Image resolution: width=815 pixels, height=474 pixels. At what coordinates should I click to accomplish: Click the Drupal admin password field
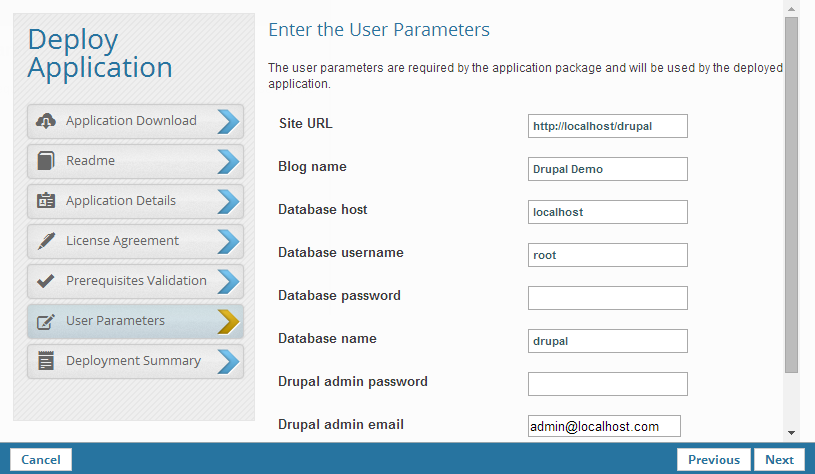coord(607,384)
